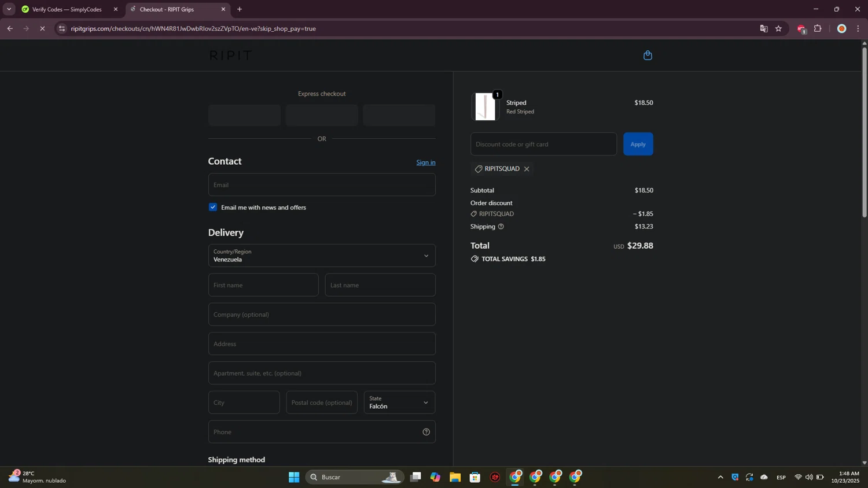Click the taskbar Buscar search box
Image resolution: width=868 pixels, height=488 pixels.
[354, 477]
